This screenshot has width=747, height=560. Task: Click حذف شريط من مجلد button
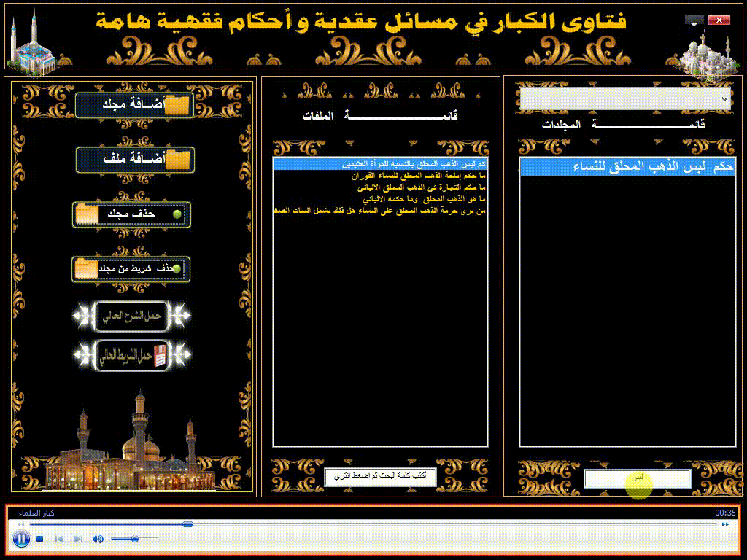coord(132,268)
